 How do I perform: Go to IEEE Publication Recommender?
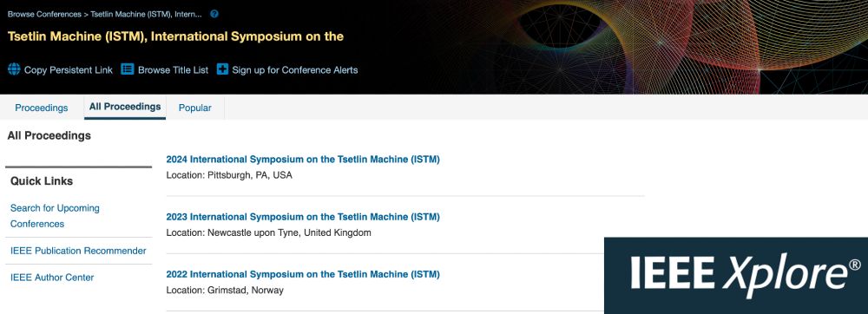click(78, 251)
